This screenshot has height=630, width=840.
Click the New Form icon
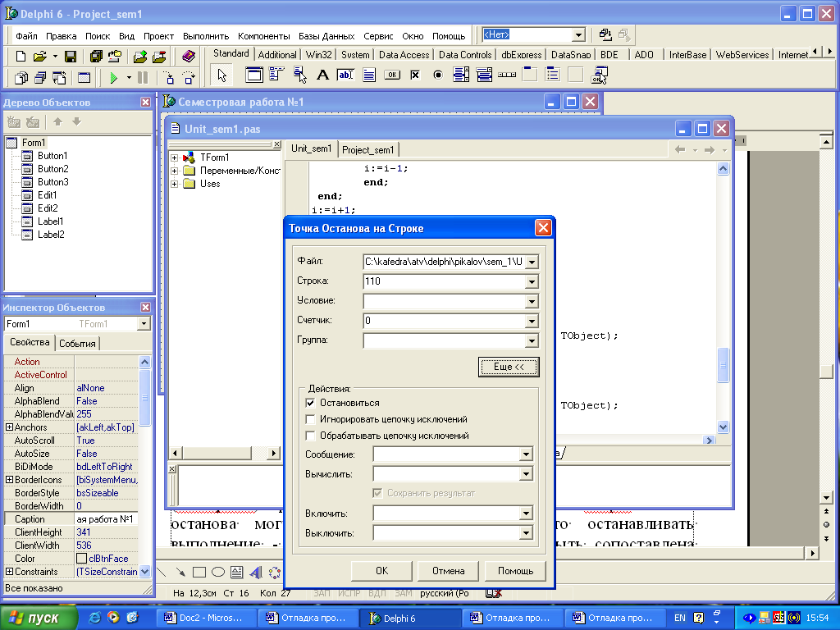tap(84, 78)
